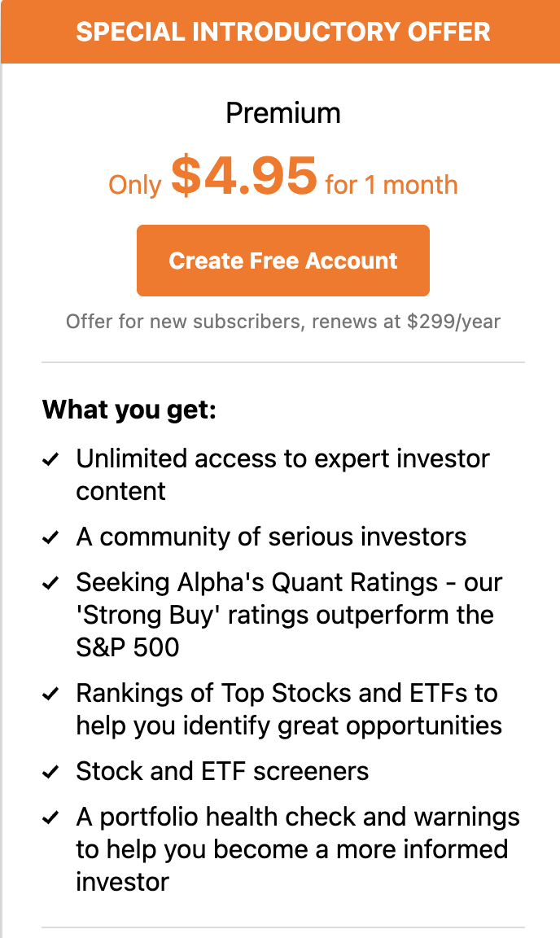Select Unlimited access to expert investor content text

coord(283,475)
